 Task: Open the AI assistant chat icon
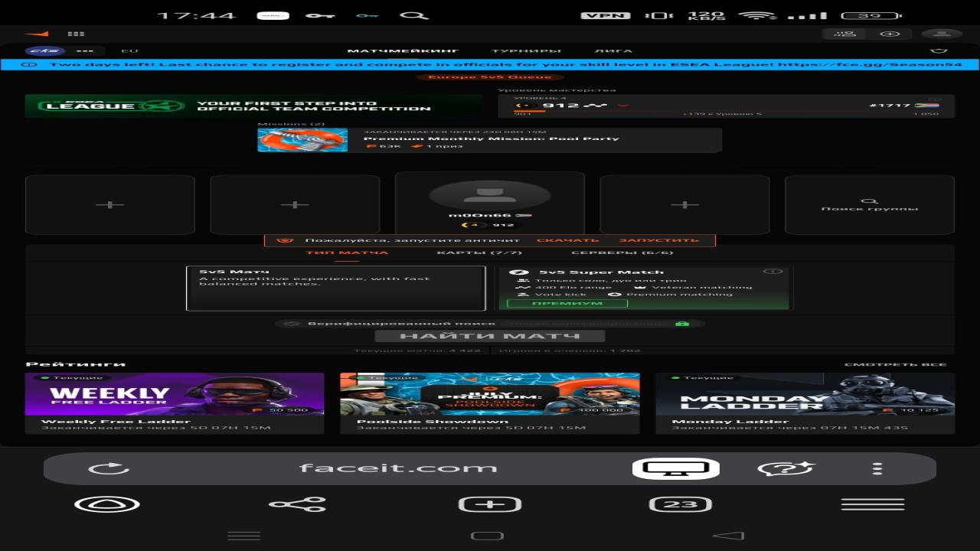click(x=785, y=468)
